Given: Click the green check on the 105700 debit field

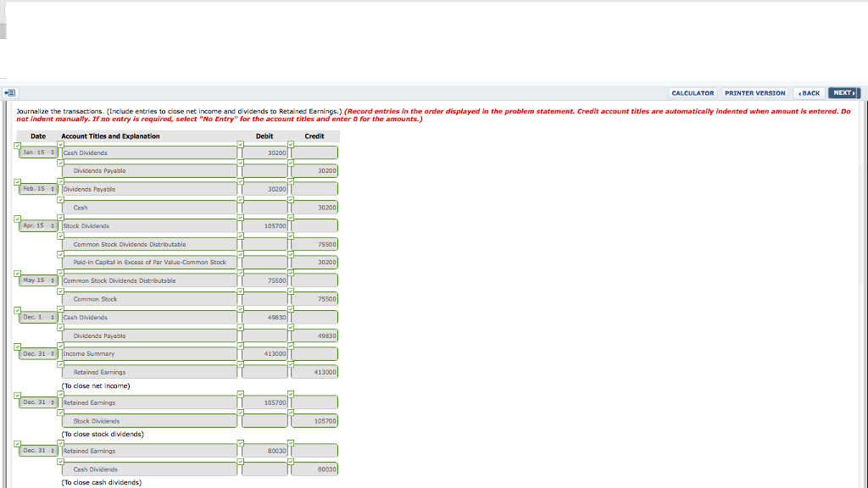Looking at the screenshot, I should [x=239, y=216].
